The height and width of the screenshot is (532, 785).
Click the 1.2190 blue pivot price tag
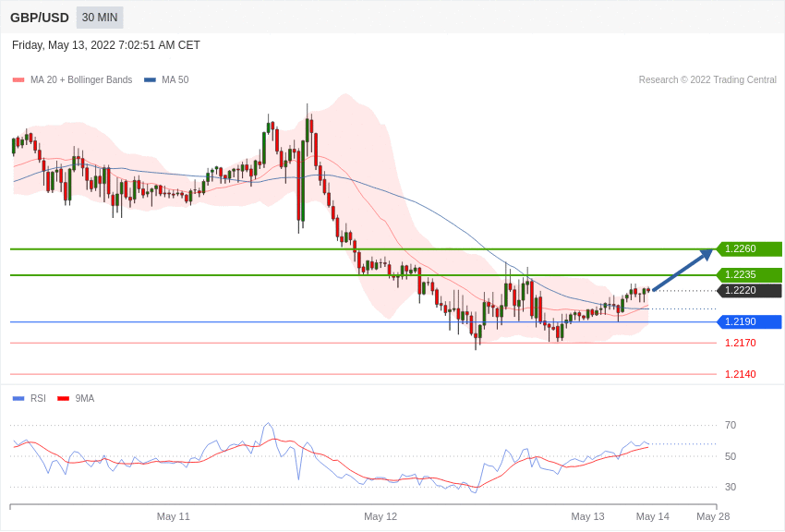click(749, 321)
